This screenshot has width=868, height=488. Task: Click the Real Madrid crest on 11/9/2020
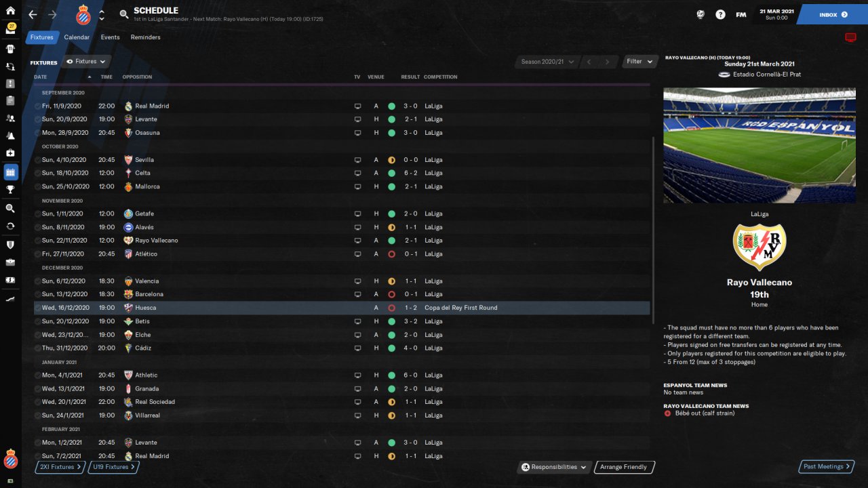[129, 106]
